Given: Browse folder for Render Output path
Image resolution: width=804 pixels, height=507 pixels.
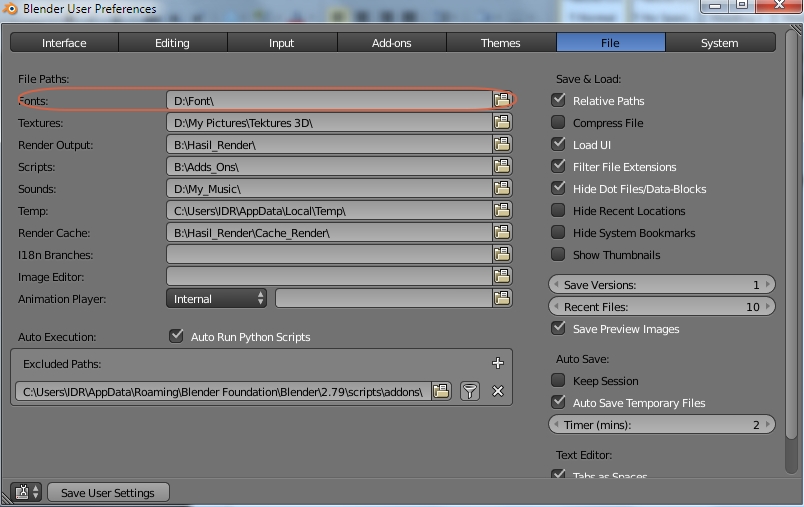Looking at the screenshot, I should pos(502,144).
